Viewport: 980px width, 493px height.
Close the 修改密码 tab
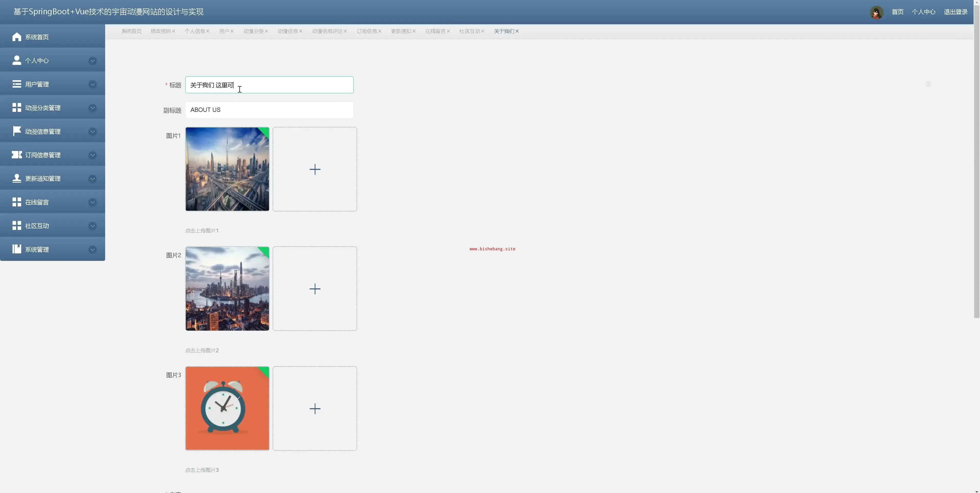tap(174, 31)
